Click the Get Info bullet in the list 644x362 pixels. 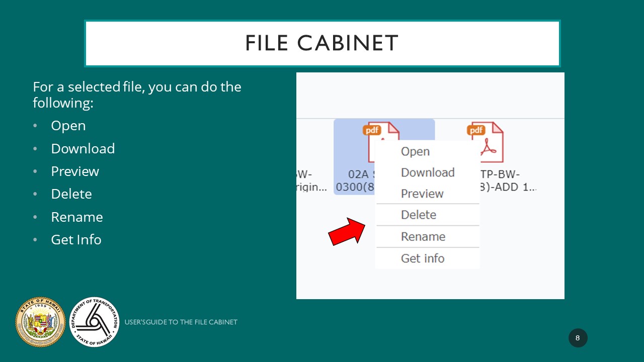(x=76, y=240)
